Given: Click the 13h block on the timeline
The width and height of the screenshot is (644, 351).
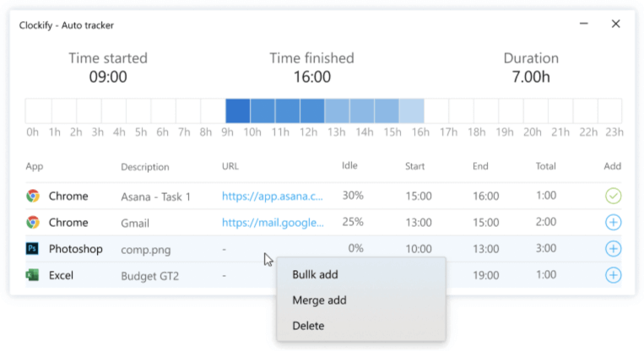Looking at the screenshot, I should click(x=338, y=111).
